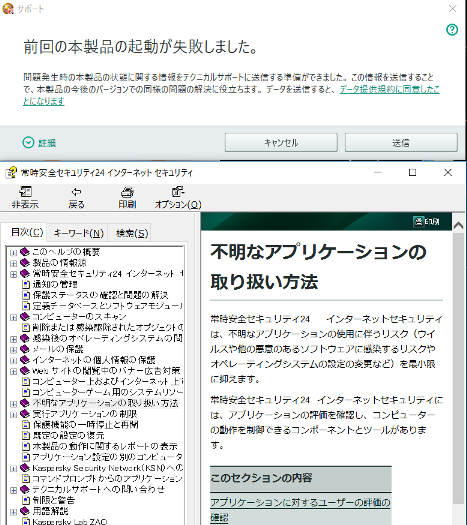Click the page icon beside コンピューターゲーム用のシステムリソース
Viewport: 467px width, 525px height.
coord(26,392)
